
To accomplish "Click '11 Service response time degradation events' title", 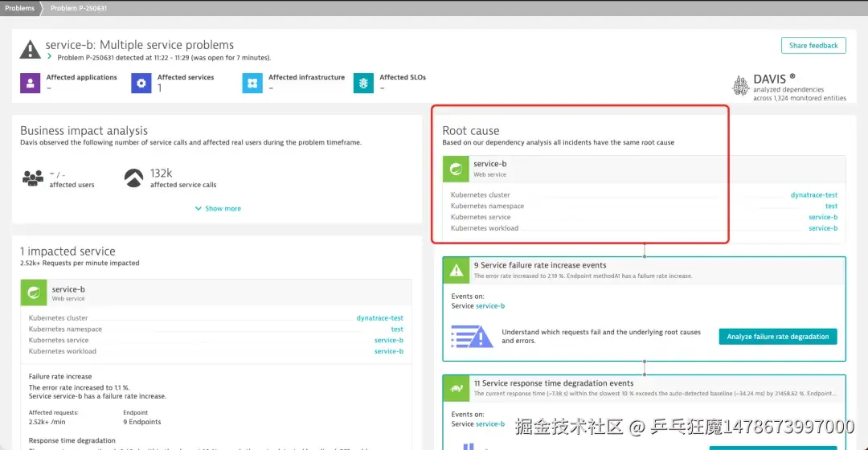I will 554,383.
